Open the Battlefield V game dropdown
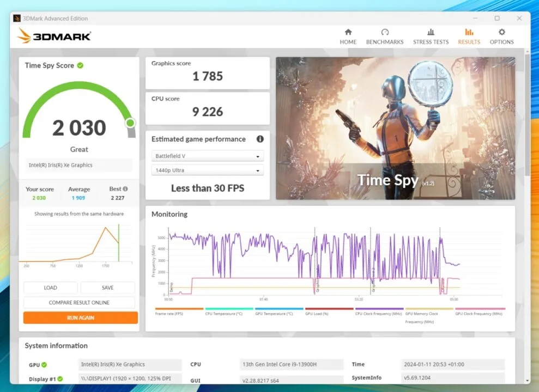The image size is (539, 392). [x=207, y=156]
